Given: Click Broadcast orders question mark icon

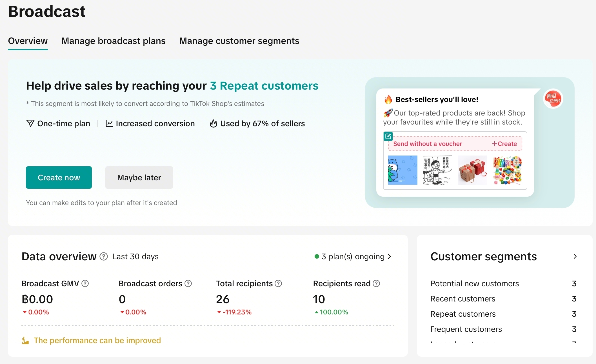Looking at the screenshot, I should tap(188, 284).
